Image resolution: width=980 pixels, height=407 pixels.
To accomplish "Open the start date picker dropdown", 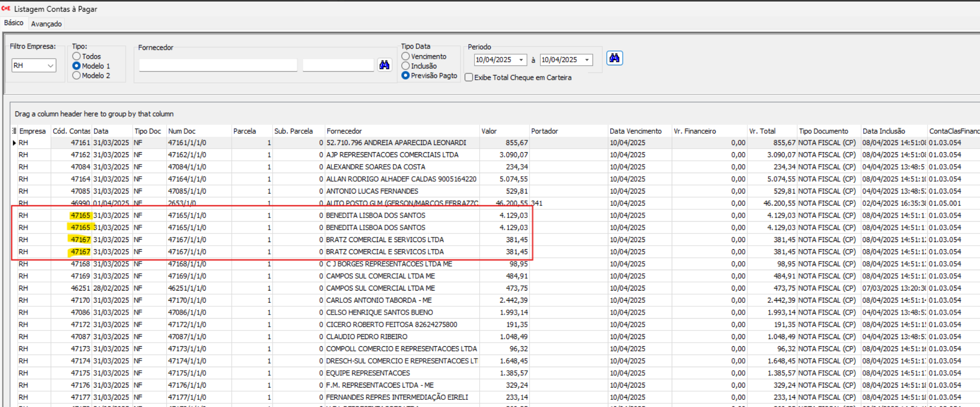I will 521,60.
